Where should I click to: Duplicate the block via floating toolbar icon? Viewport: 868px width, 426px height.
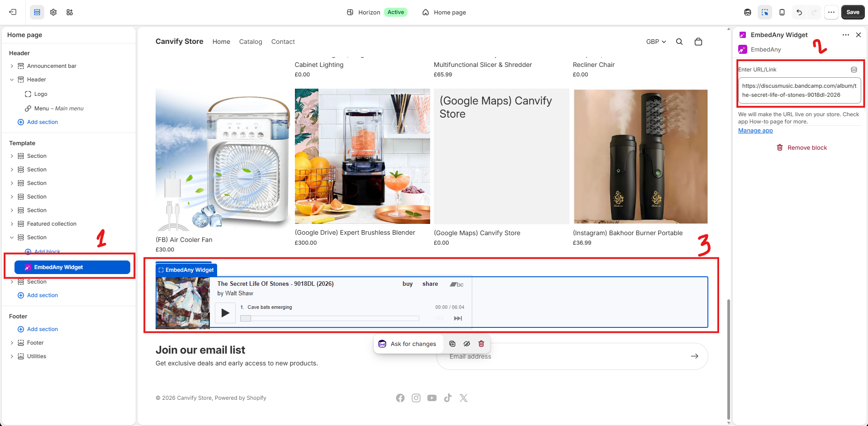[x=452, y=344]
